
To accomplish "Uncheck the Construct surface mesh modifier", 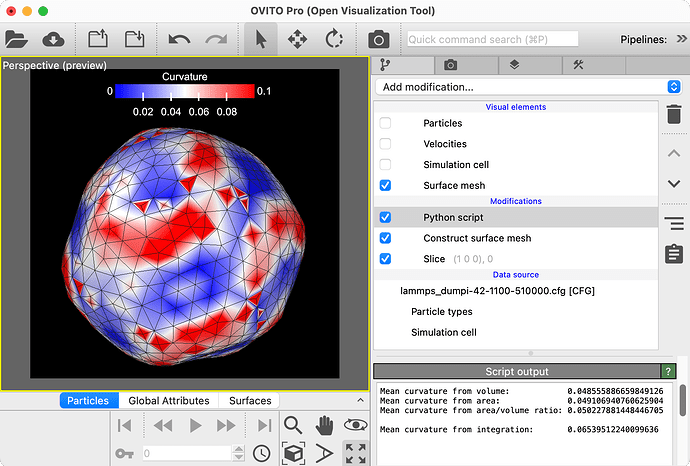I will [x=385, y=238].
